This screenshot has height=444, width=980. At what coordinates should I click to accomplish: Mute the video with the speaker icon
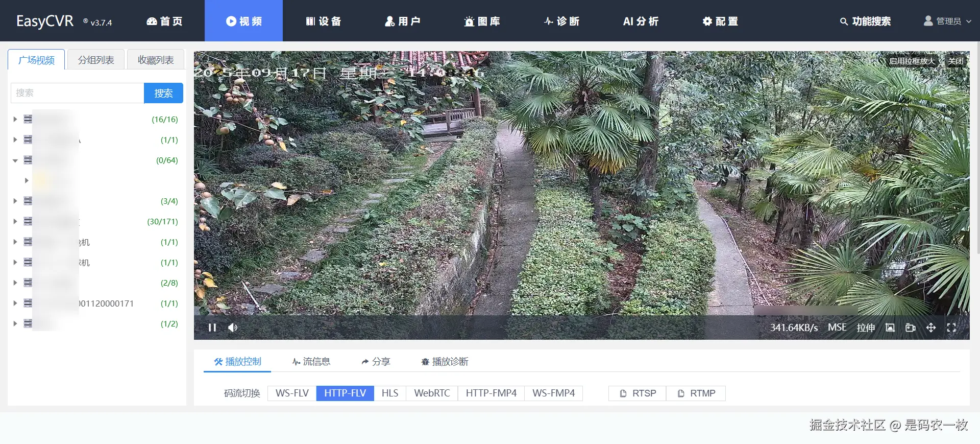tap(233, 328)
